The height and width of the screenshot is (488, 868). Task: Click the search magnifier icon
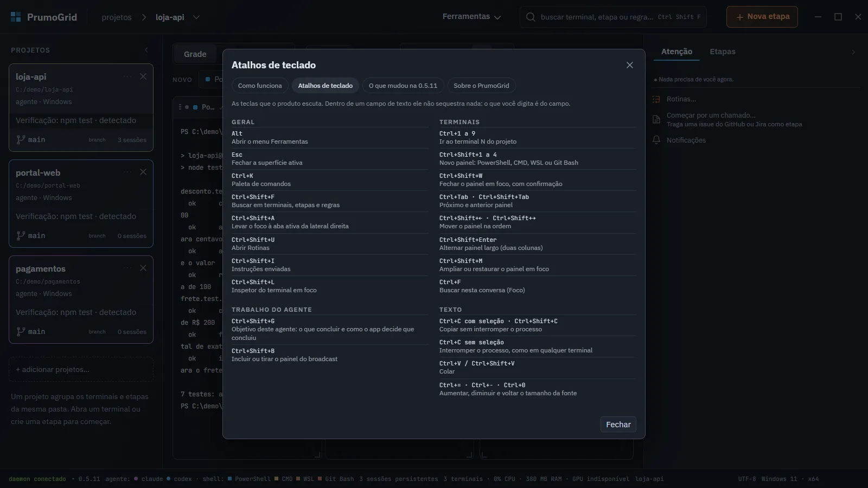click(531, 17)
